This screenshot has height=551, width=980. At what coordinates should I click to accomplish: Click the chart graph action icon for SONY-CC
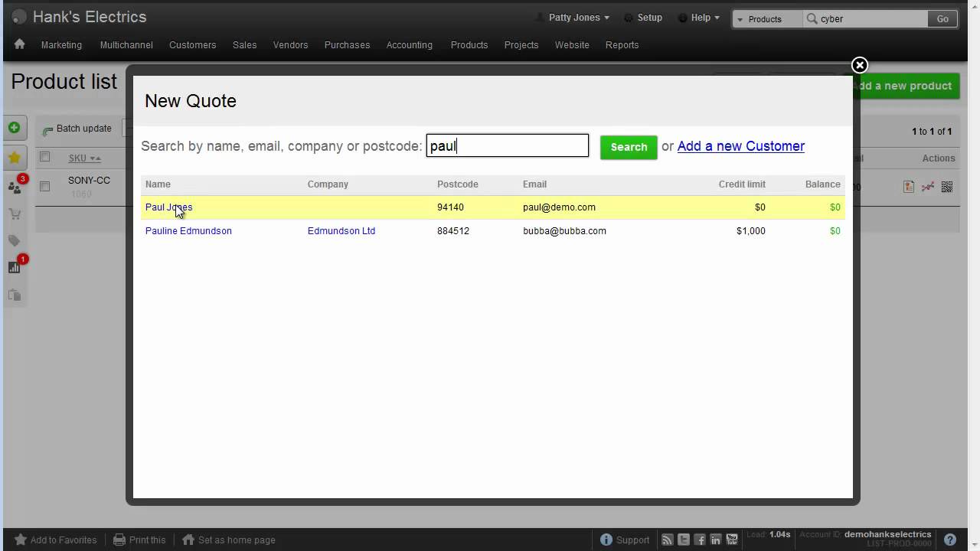[928, 186]
